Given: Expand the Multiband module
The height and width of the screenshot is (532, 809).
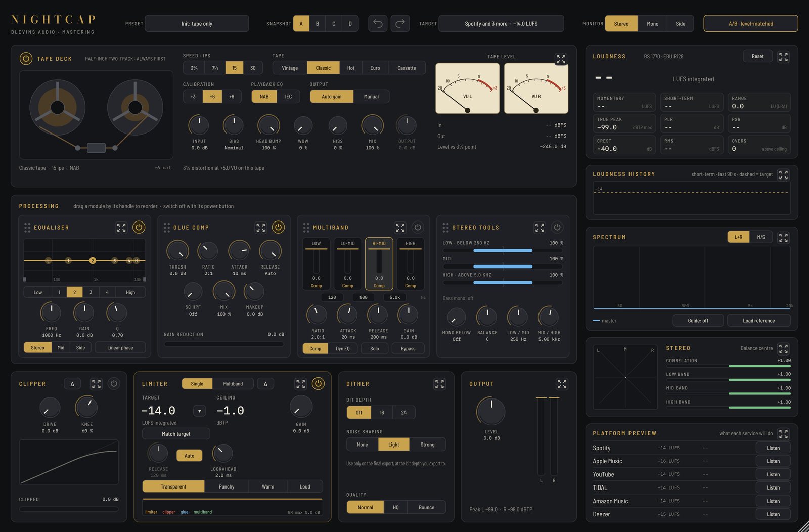Looking at the screenshot, I should coord(400,228).
